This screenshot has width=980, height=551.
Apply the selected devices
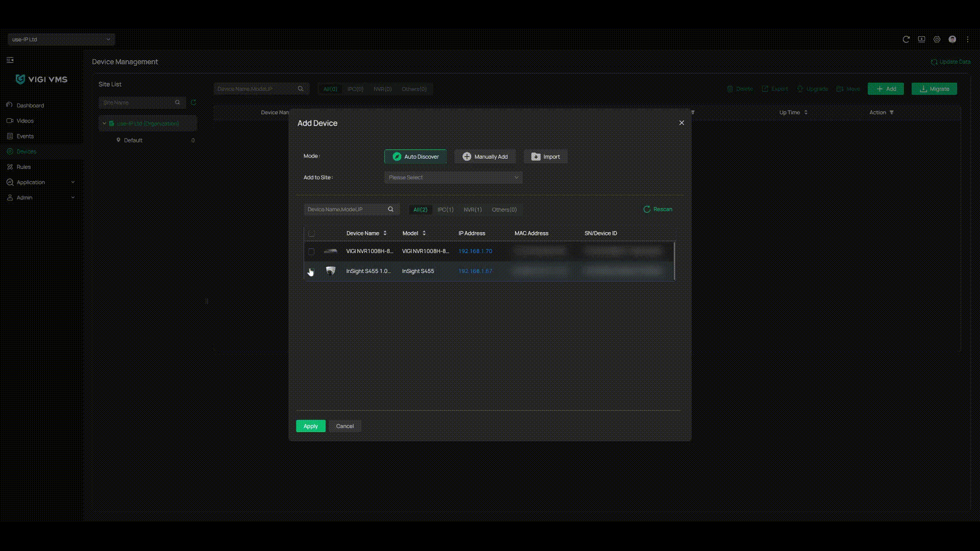click(310, 426)
